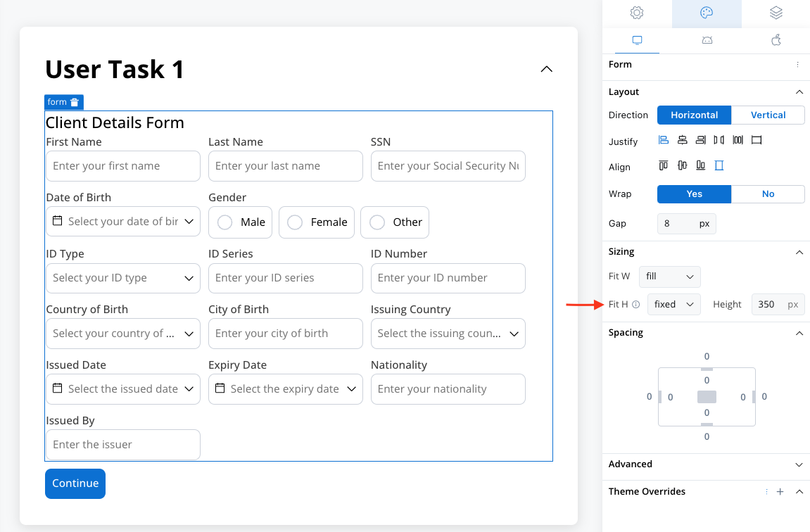Set Align to stretch

click(x=719, y=165)
